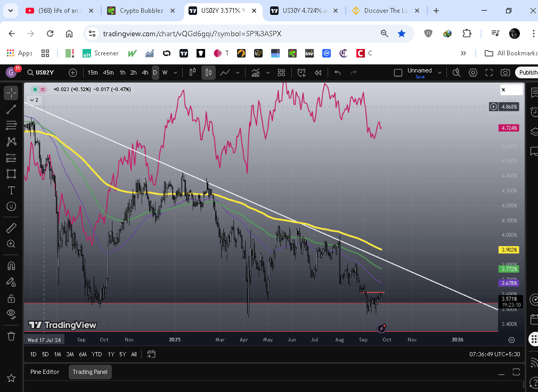This screenshot has width=538, height=392.
Task: Switch to the Pine Editor tab
Action: (x=45, y=372)
